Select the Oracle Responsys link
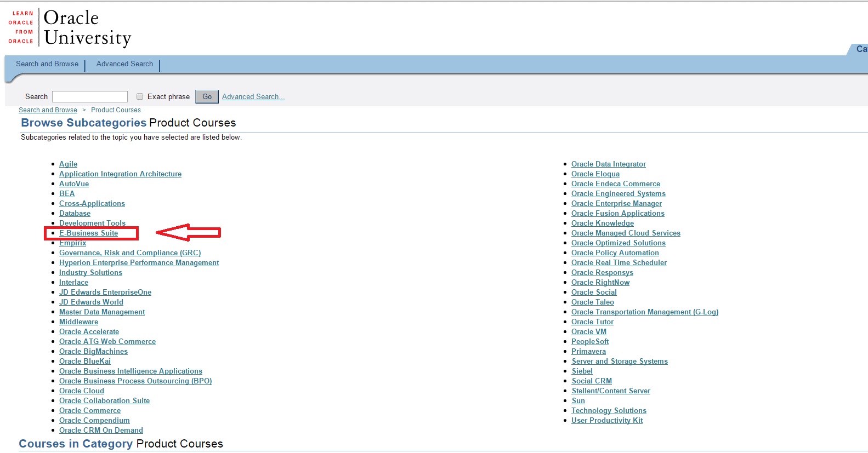The height and width of the screenshot is (453, 868). click(x=602, y=273)
